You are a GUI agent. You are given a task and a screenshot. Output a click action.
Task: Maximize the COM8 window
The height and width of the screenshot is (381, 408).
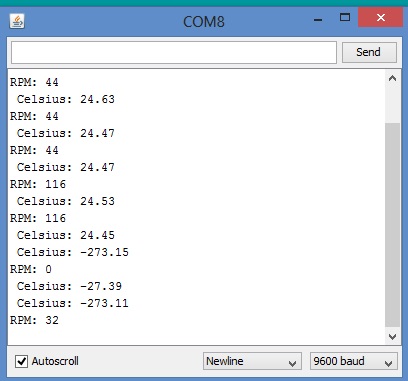(345, 17)
